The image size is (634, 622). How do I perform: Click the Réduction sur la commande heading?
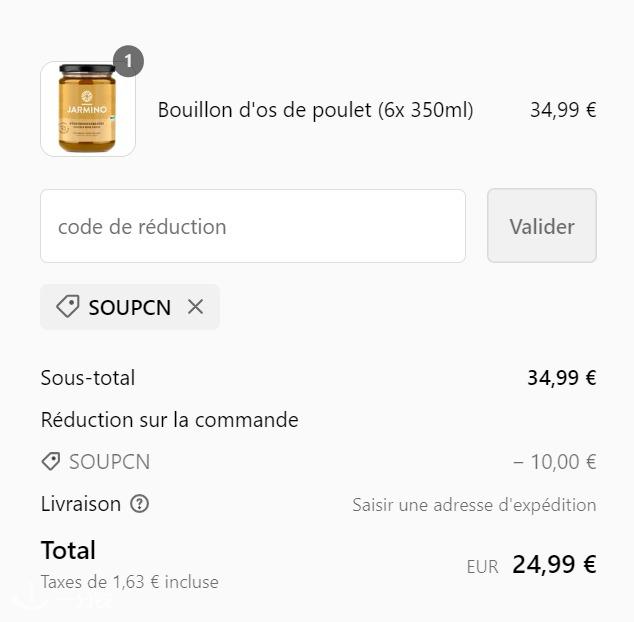(x=169, y=419)
